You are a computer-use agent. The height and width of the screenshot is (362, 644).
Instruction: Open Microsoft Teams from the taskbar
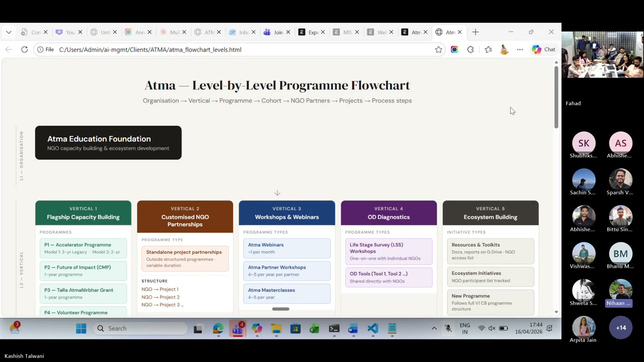click(237, 328)
